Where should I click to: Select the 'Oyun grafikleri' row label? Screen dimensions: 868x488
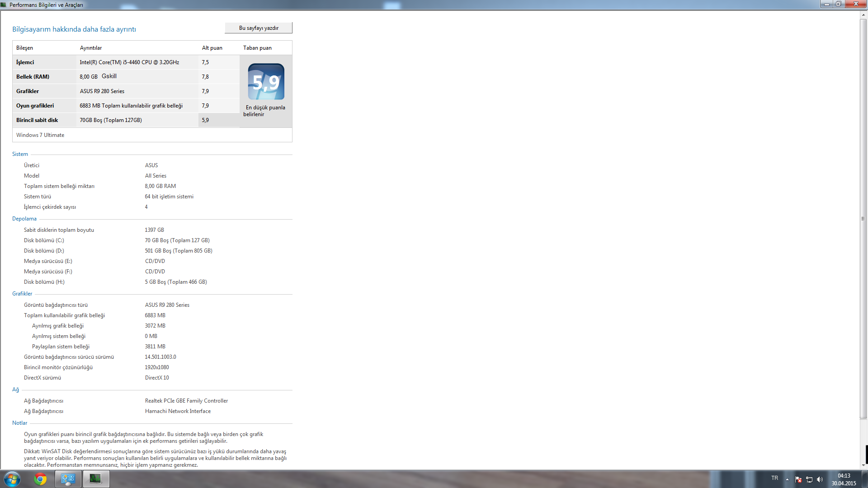tap(35, 106)
